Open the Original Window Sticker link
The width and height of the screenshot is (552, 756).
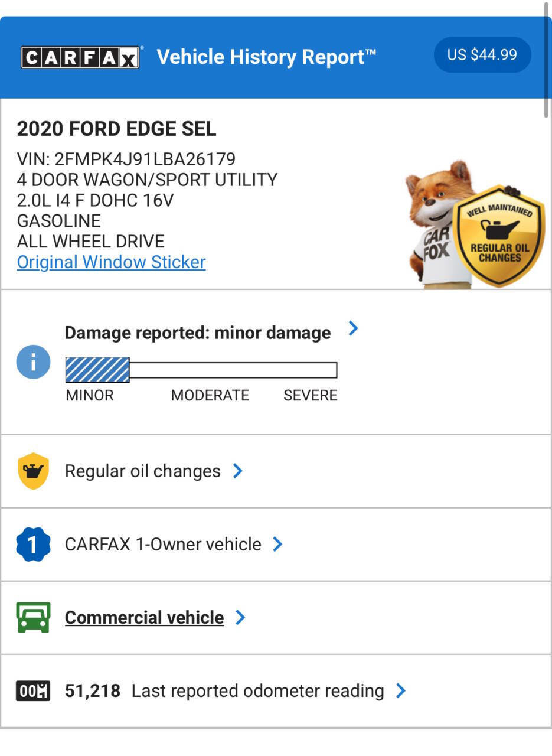click(x=111, y=262)
